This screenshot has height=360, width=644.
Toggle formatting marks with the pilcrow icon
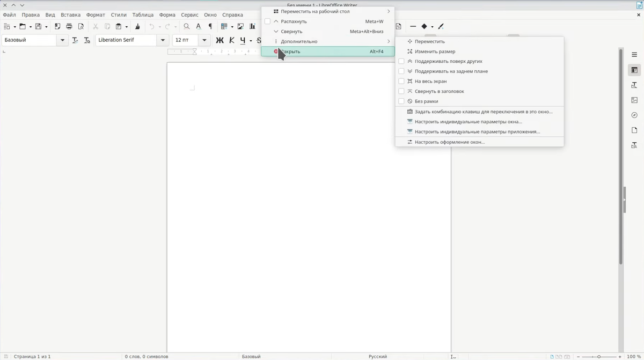[x=210, y=26]
